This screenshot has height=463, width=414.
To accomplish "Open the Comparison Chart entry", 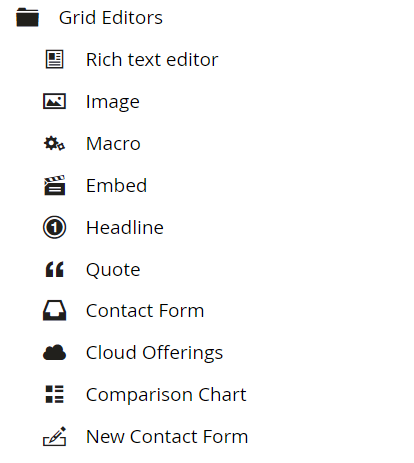I will tap(166, 395).
